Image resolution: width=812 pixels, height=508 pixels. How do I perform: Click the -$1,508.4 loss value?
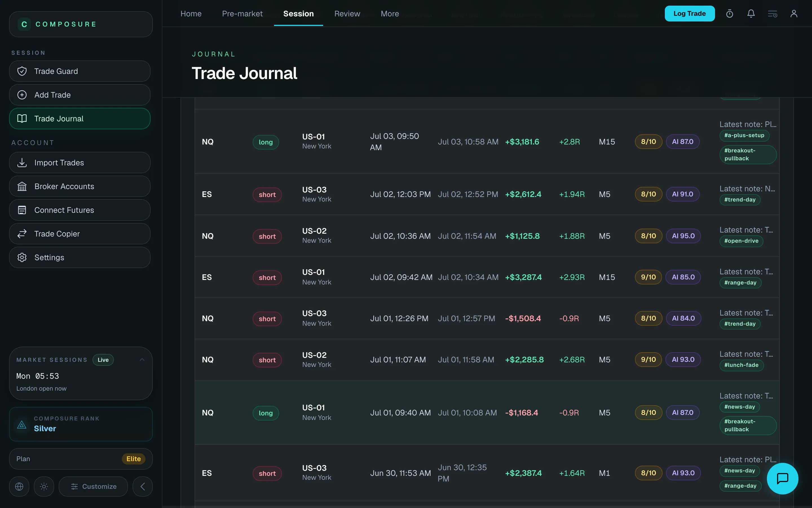[x=523, y=319]
